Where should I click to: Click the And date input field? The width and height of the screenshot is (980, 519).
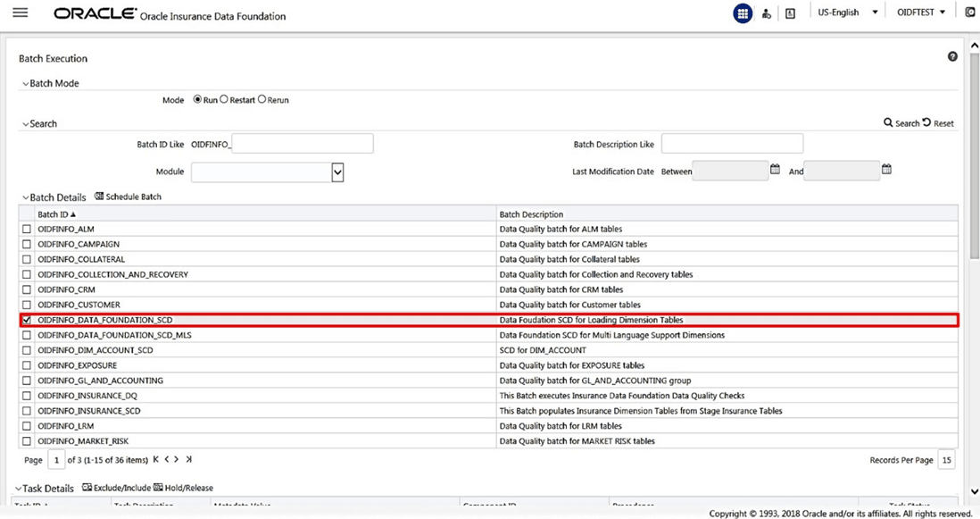[842, 171]
